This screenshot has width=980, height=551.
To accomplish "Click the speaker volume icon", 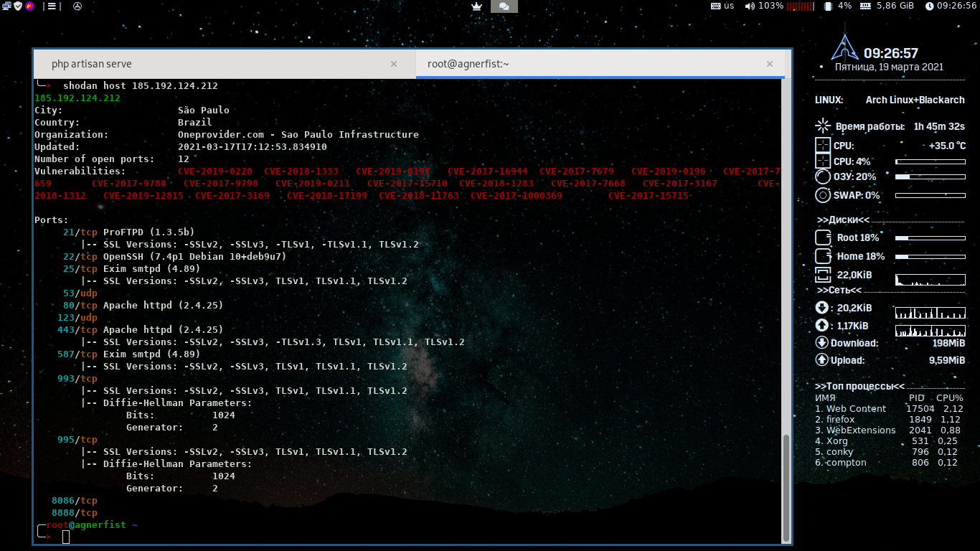I will pyautogui.click(x=750, y=6).
